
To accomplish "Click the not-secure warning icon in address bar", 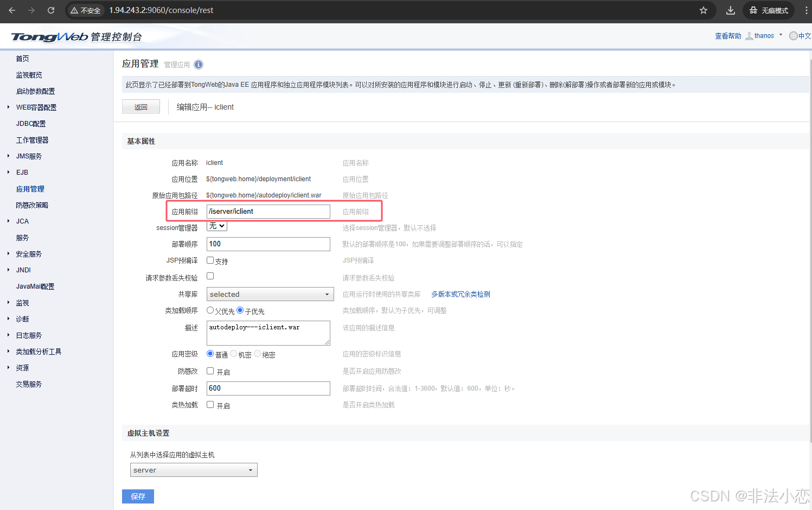I will (74, 10).
